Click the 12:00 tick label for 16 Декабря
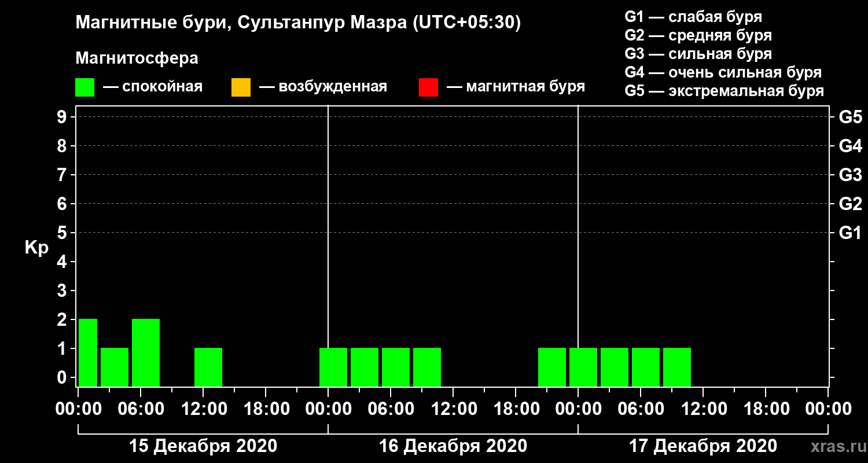 pyautogui.click(x=453, y=409)
